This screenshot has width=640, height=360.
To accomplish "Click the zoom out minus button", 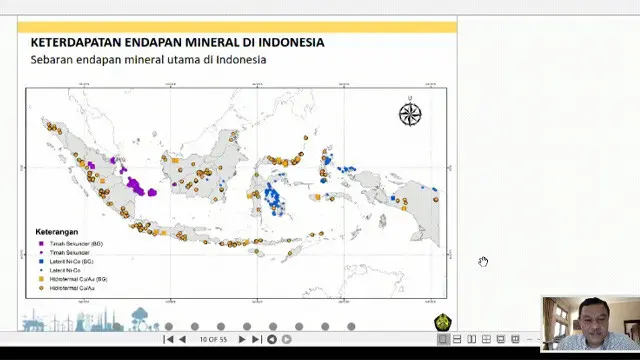I will point(530,339).
